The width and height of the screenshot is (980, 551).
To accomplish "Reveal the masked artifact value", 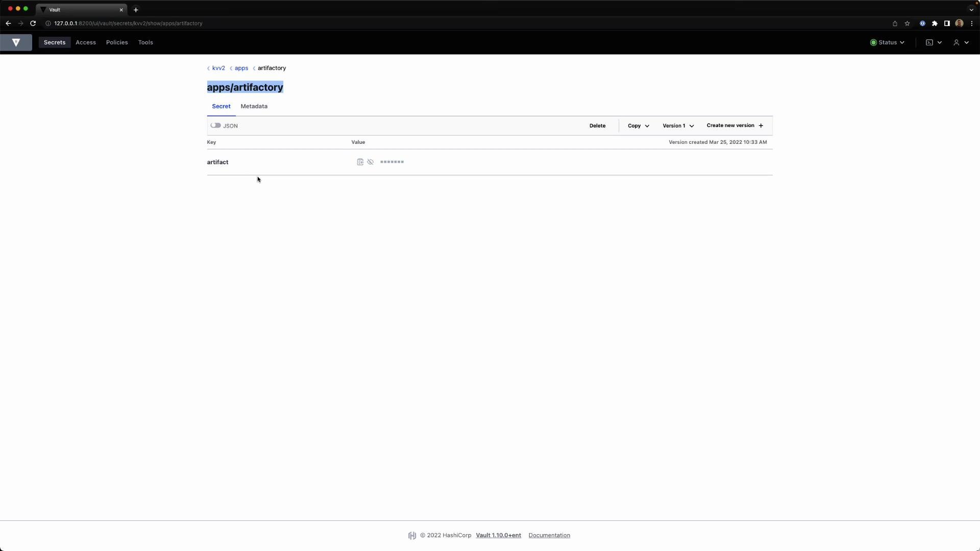I will pos(371,162).
